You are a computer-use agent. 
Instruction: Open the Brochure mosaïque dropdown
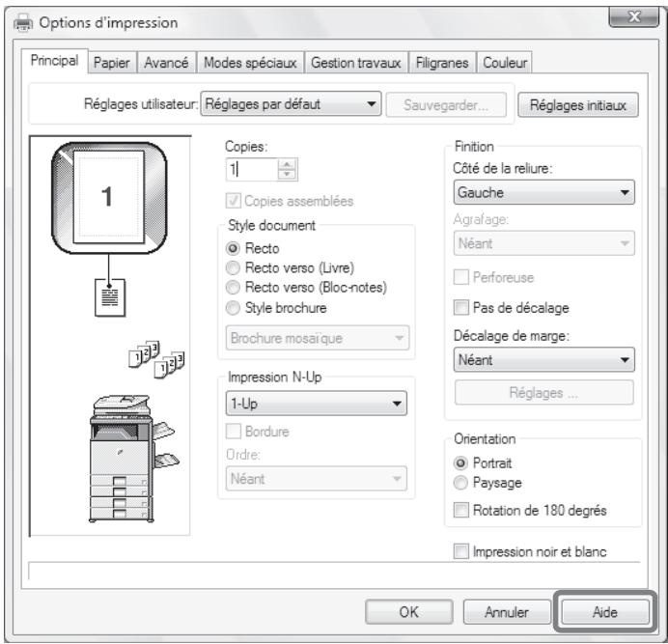[x=318, y=338]
